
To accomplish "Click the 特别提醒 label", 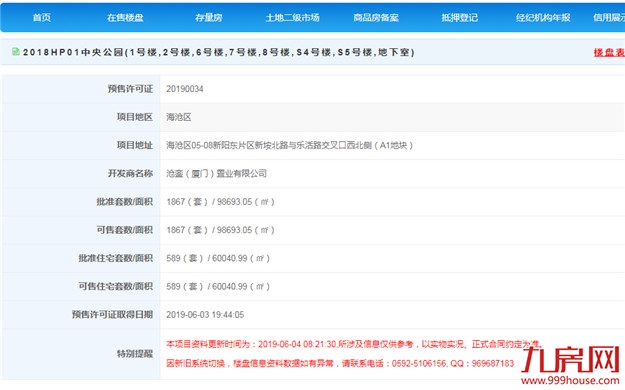I will tap(134, 354).
